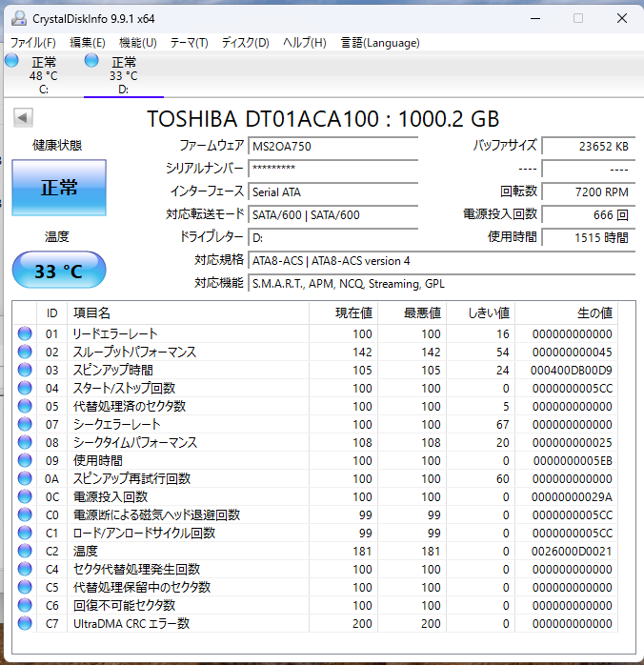
Task: Click the drive letter field showing D:
Action: [333, 237]
